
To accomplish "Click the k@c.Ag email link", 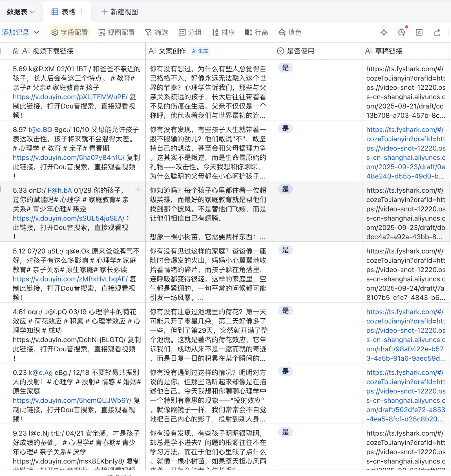I will click(x=41, y=373).
